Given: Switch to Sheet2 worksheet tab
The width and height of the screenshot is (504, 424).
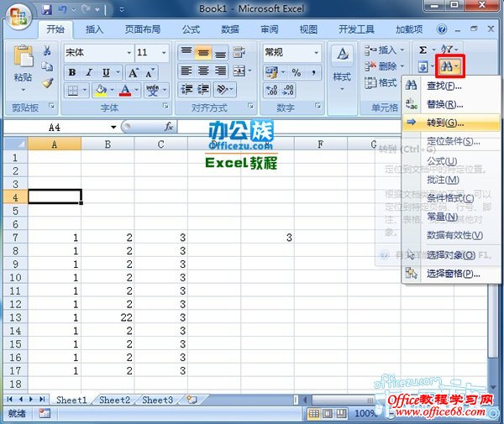Looking at the screenshot, I should click(114, 400).
